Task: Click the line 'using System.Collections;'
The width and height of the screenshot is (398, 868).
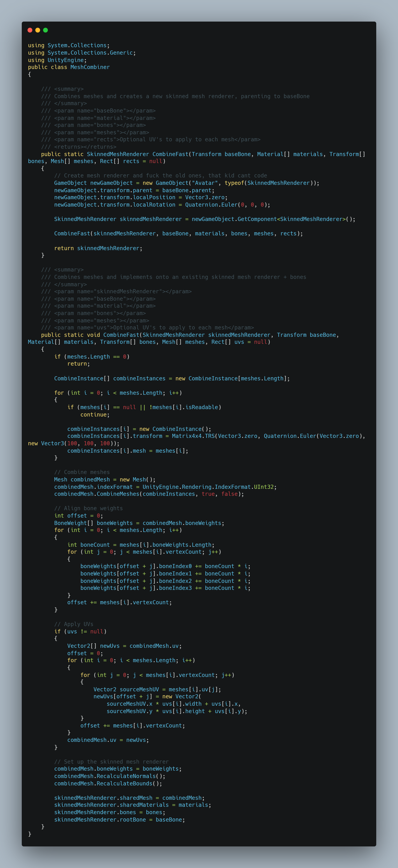Action: coord(69,45)
